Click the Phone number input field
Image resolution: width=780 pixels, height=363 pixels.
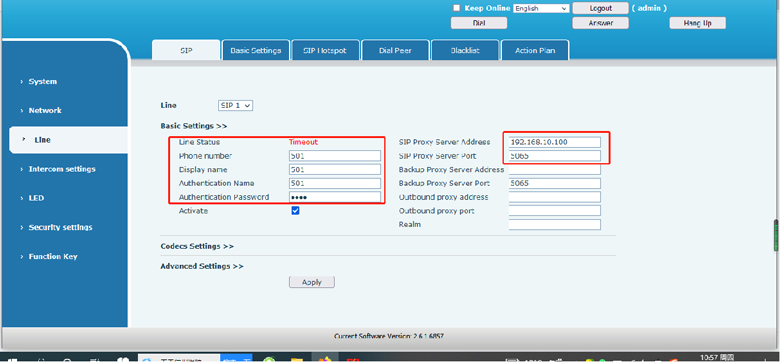click(335, 156)
